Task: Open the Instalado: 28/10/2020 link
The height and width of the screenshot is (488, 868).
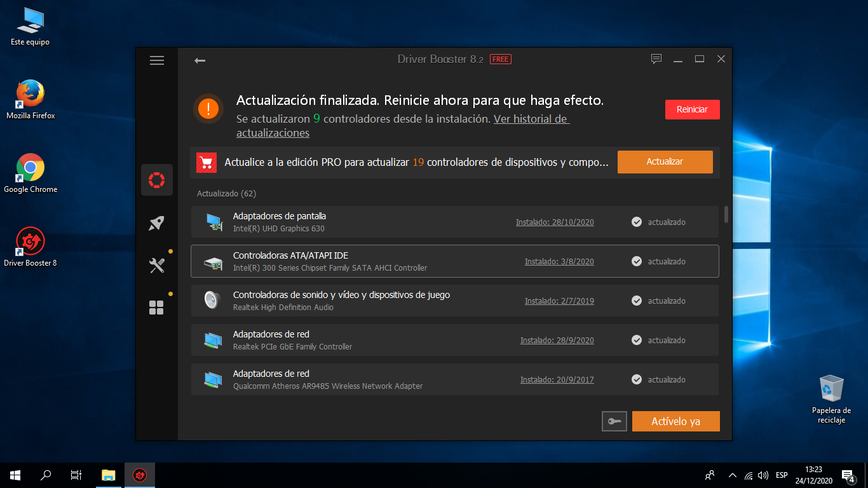Action: pyautogui.click(x=555, y=222)
